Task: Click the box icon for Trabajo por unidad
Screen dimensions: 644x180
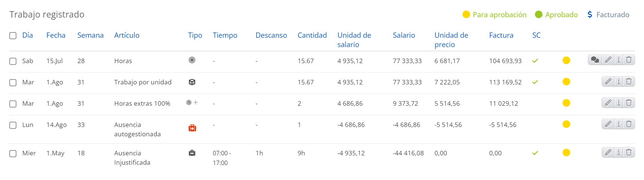Action: [x=192, y=82]
